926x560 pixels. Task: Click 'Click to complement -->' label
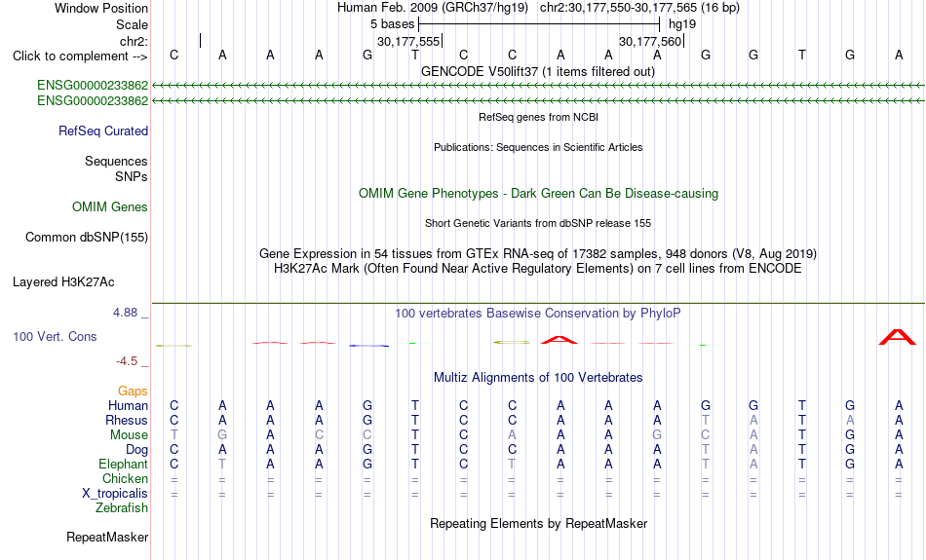tap(80, 56)
